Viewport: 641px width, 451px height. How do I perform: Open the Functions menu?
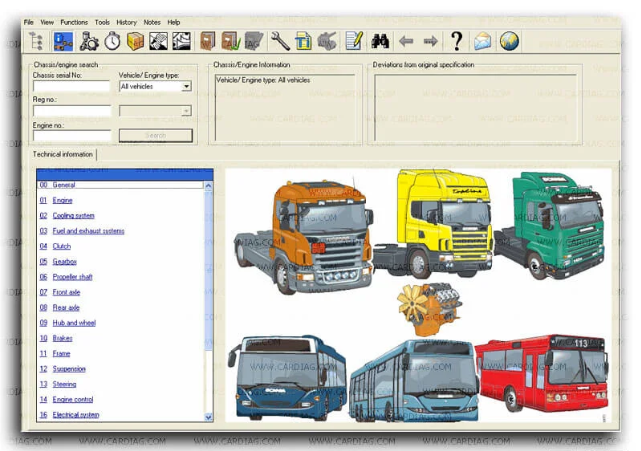pyautogui.click(x=74, y=21)
